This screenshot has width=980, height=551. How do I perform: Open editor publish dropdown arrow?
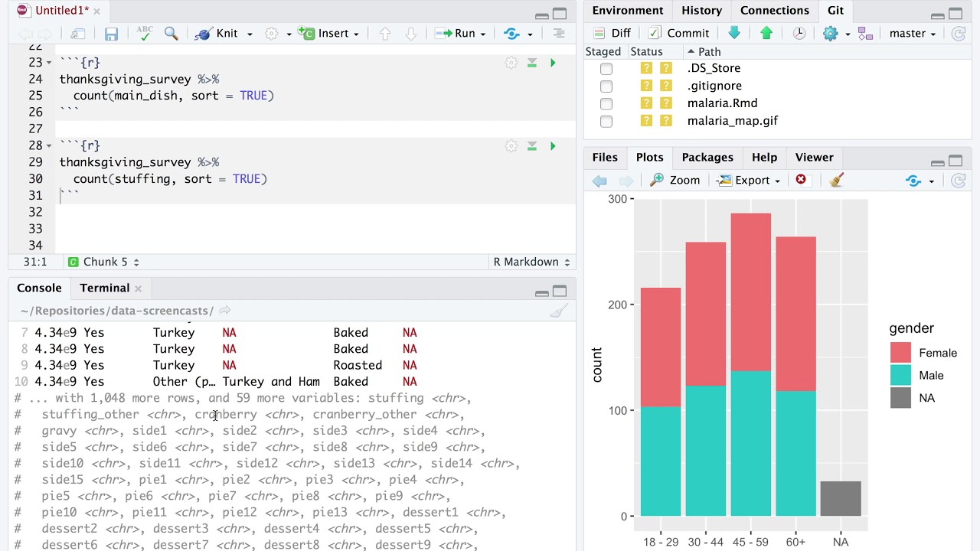(x=530, y=34)
